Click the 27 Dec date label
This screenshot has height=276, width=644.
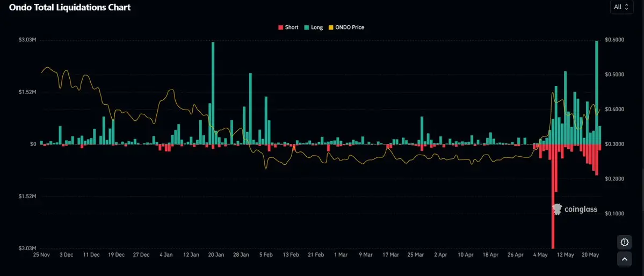pyautogui.click(x=141, y=255)
